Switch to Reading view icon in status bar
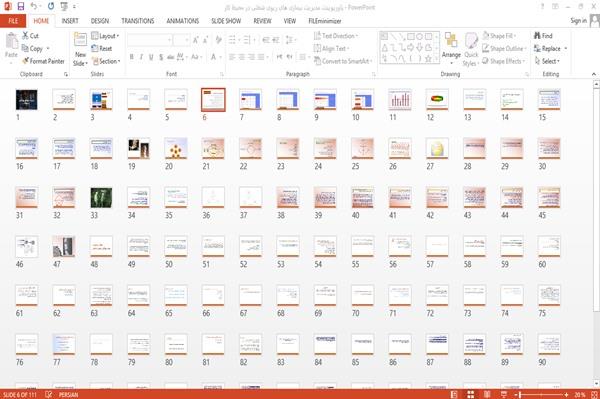The height and width of the screenshot is (399, 600). (x=487, y=394)
